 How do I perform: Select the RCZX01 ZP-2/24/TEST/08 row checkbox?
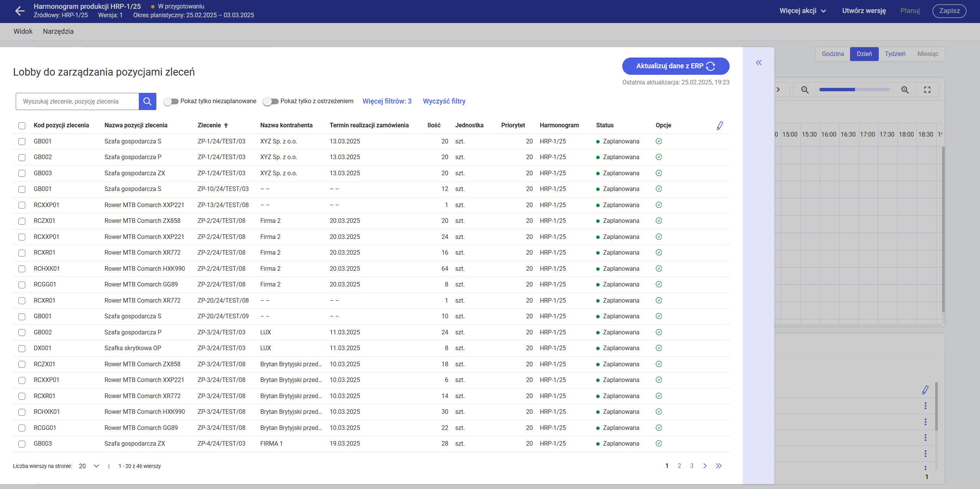point(22,221)
